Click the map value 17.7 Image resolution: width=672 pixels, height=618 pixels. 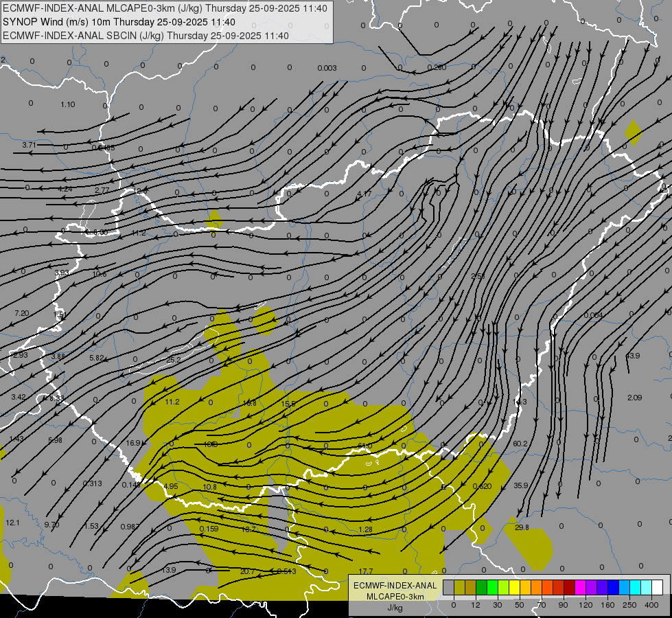click(x=366, y=571)
